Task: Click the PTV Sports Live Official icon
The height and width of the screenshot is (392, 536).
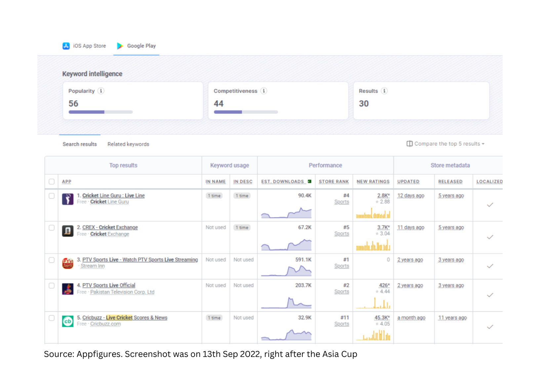Action: (67, 289)
